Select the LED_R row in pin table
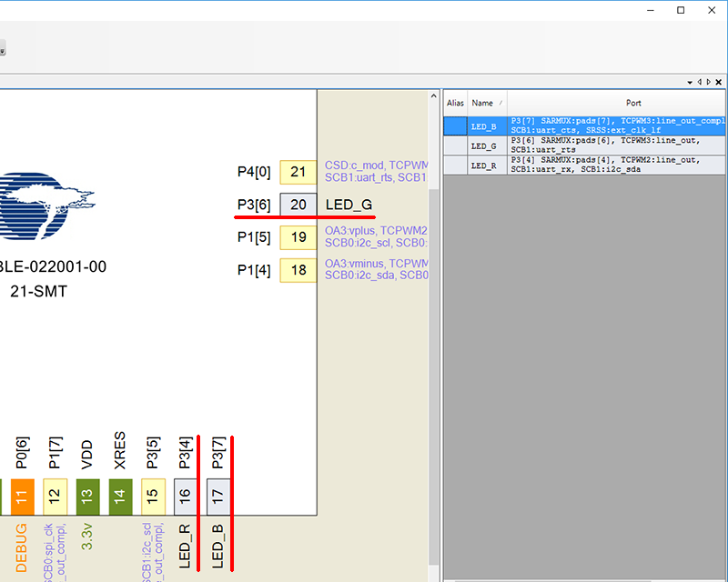The width and height of the screenshot is (728, 582). (x=584, y=165)
